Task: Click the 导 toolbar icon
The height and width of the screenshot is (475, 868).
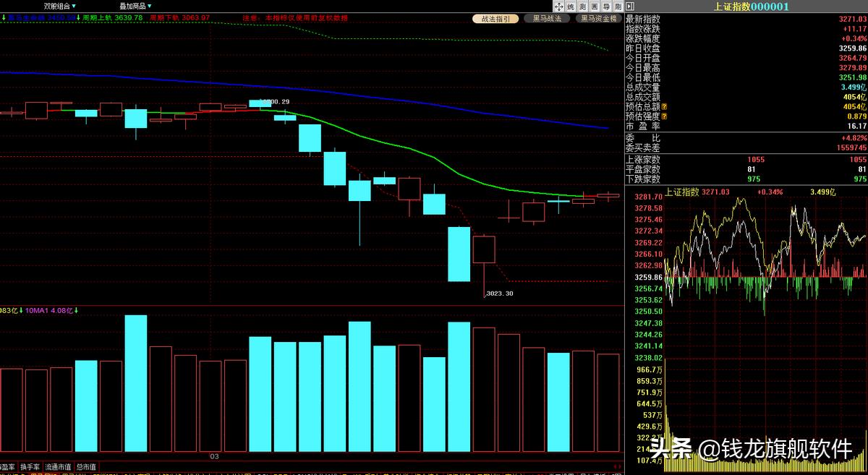Action: (605, 7)
